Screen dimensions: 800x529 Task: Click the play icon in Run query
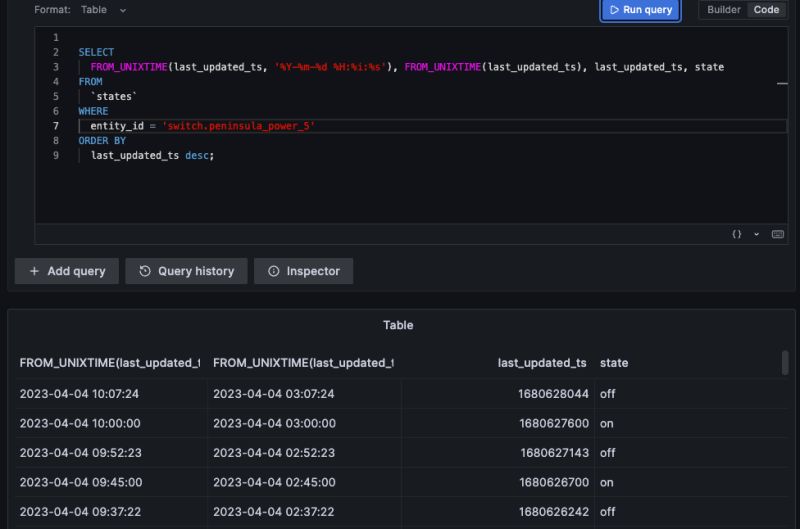point(614,10)
